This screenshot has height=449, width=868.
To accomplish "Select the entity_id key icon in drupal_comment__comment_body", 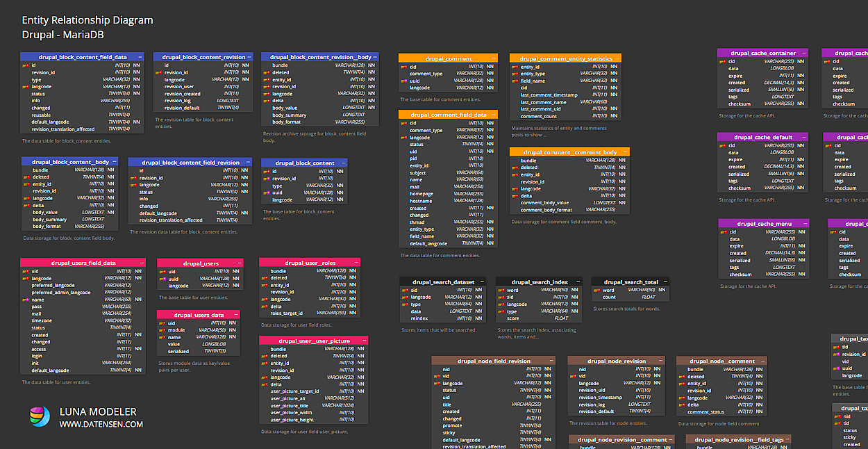I will (514, 174).
